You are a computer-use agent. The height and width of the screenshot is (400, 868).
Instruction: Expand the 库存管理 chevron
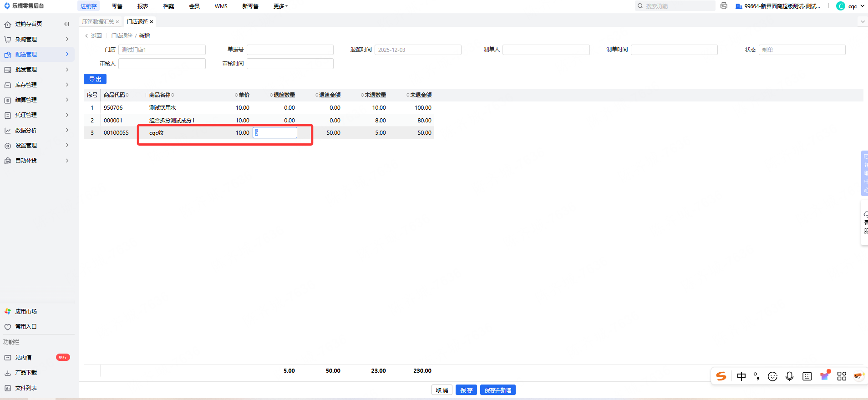[67, 85]
